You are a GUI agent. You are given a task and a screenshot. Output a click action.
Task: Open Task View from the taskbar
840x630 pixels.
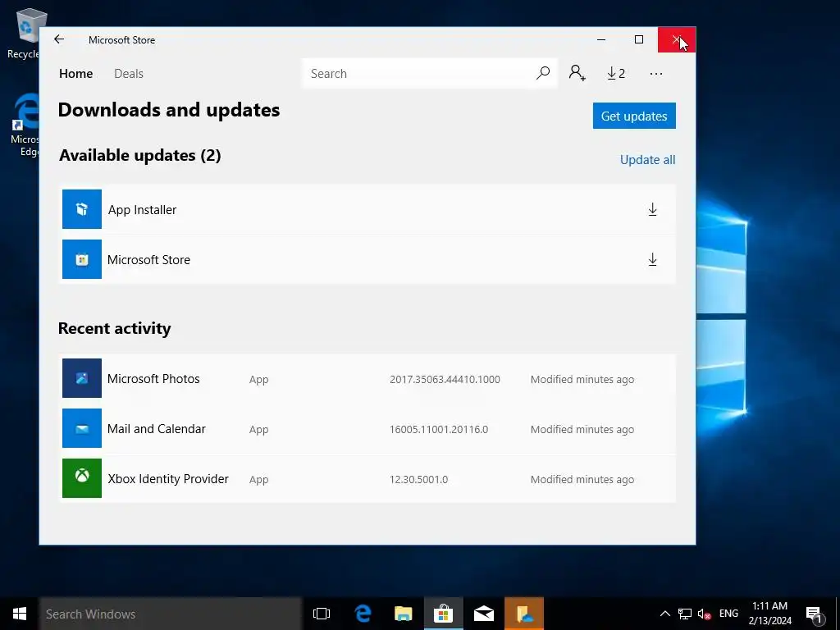pos(322,614)
